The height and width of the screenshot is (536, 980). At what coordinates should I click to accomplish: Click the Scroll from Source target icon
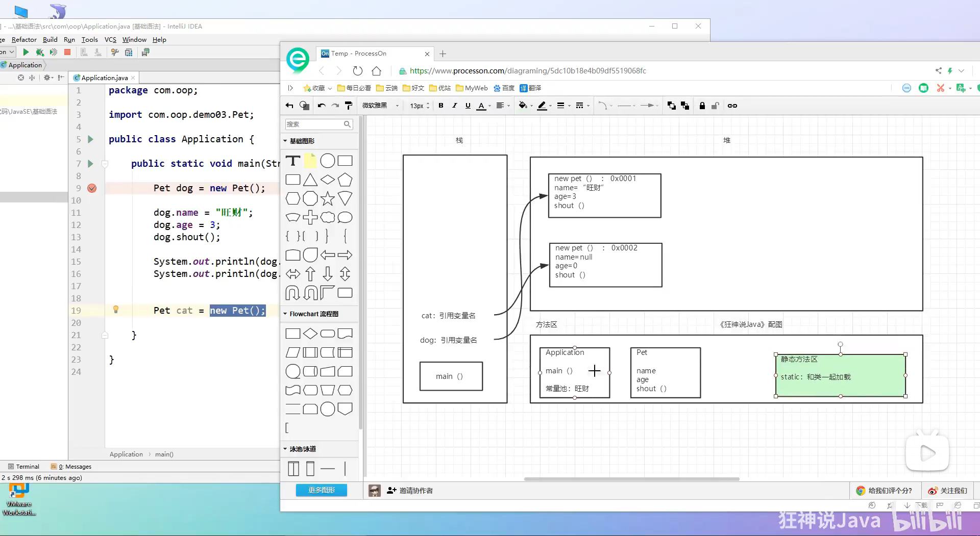(21, 78)
